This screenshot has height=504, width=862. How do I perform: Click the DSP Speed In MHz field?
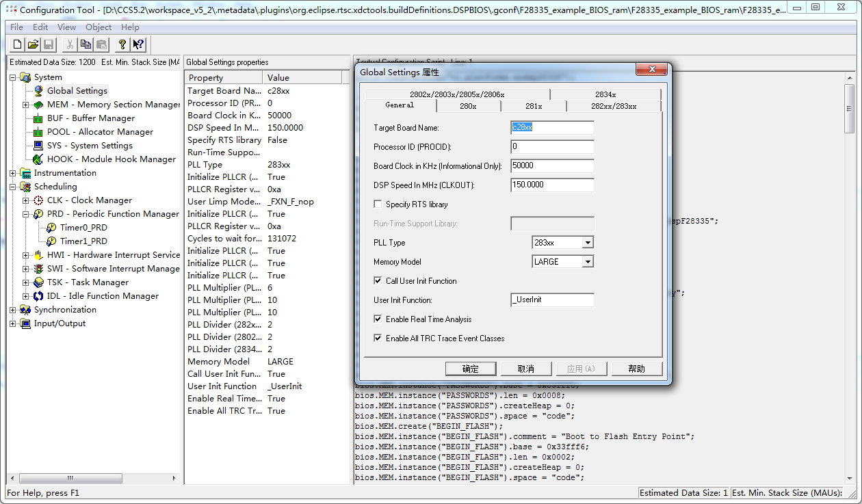[552, 185]
